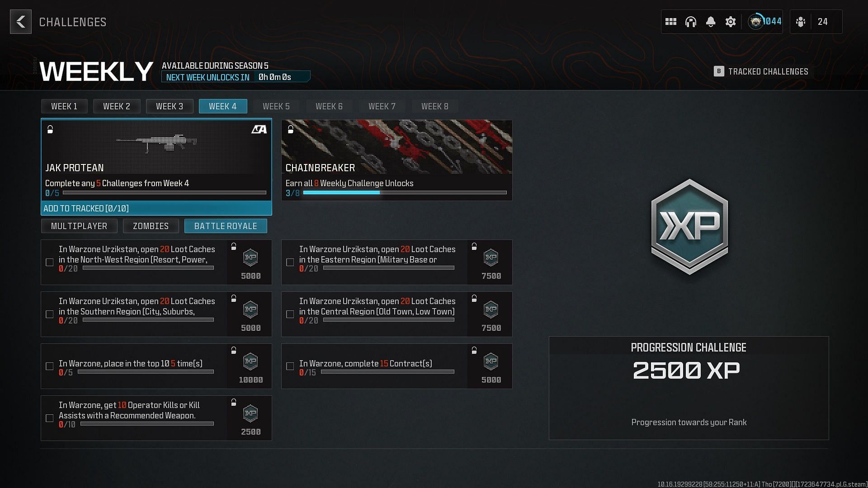Expand Week 5 challenges tab

pos(276,106)
